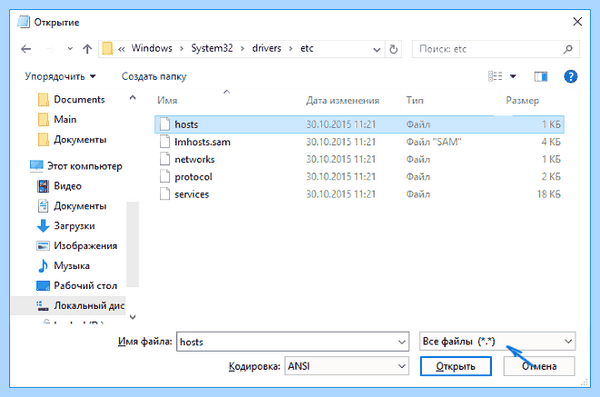Close the Открытие dialog

point(577,22)
